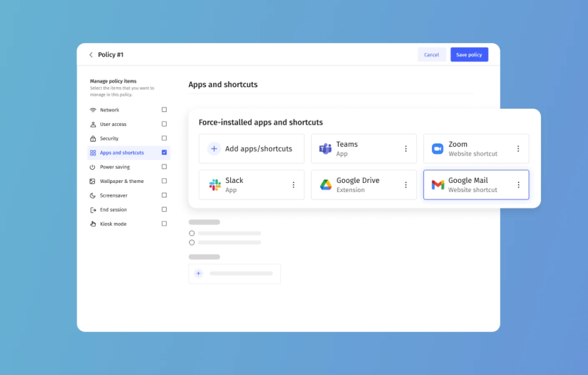Enable the Network checkbox
Viewport: 588px width, 375px height.
(164, 110)
